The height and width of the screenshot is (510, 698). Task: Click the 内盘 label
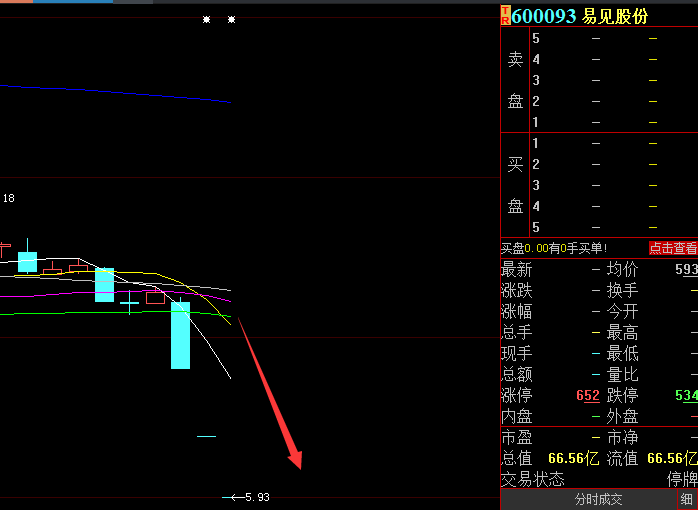(x=517, y=417)
